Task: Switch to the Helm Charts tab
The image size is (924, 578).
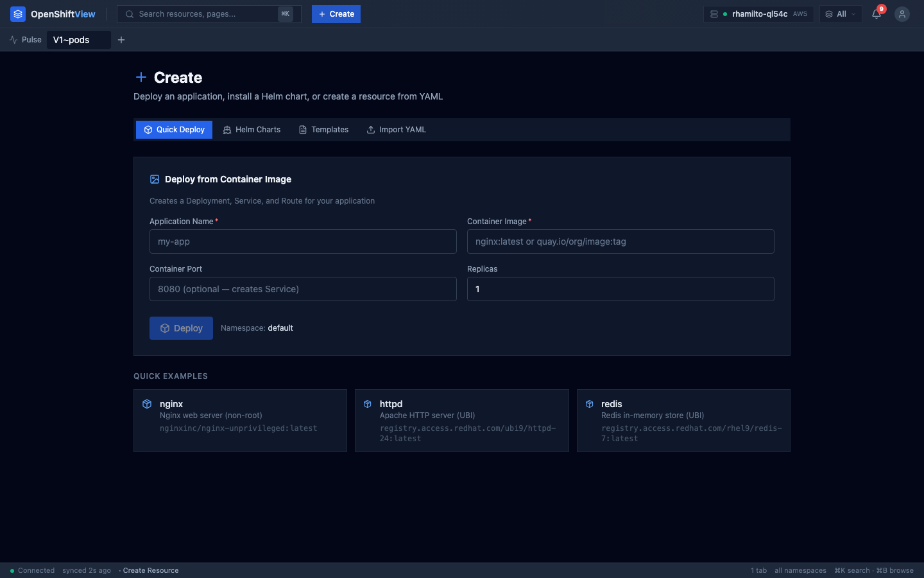Action: 252,130
